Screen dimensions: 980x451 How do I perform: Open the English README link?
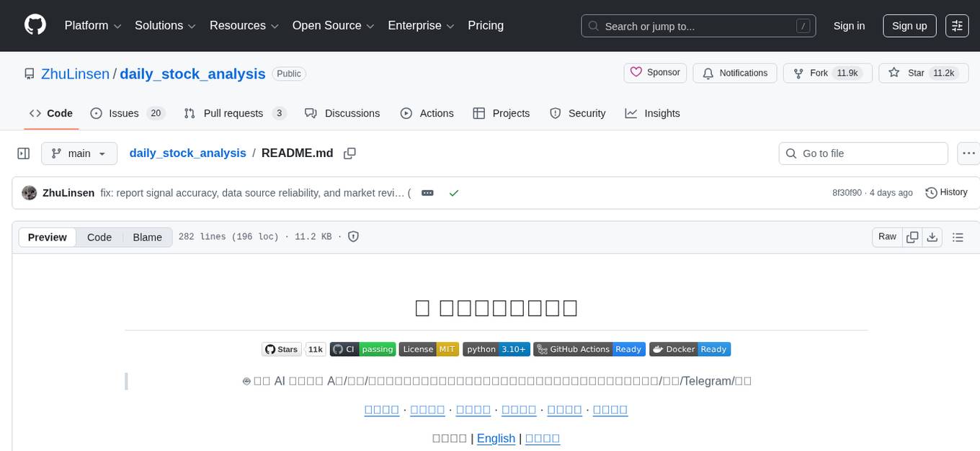[496, 438]
